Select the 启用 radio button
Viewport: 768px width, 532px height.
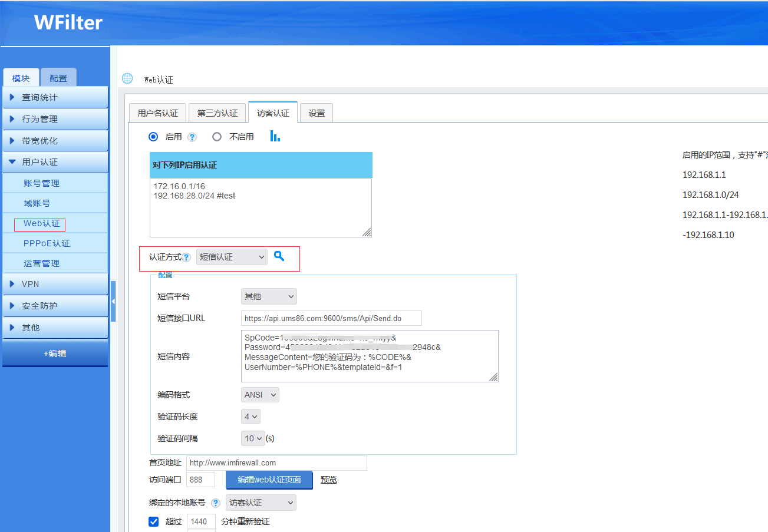click(153, 137)
